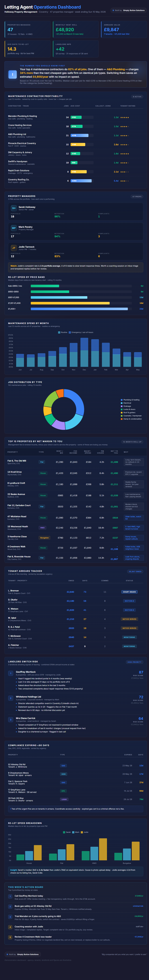
Task: Click action number 5 for Review 4 Crestmere Walk
Action: [11, 937]
